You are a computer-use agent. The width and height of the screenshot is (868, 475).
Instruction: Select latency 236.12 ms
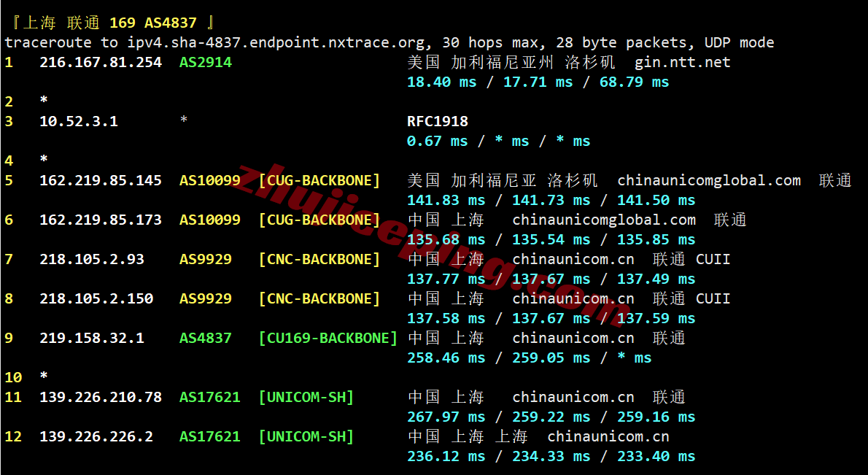[446, 457]
